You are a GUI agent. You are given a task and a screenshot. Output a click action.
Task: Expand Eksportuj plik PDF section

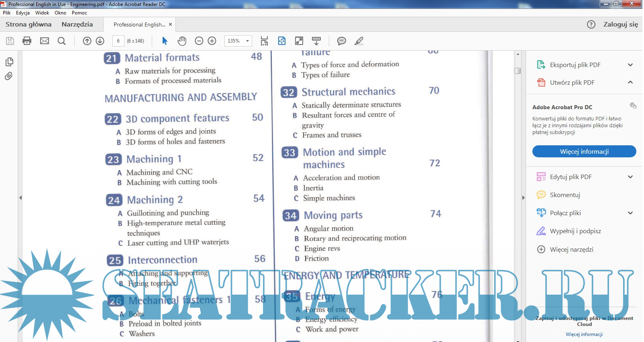pyautogui.click(x=630, y=65)
